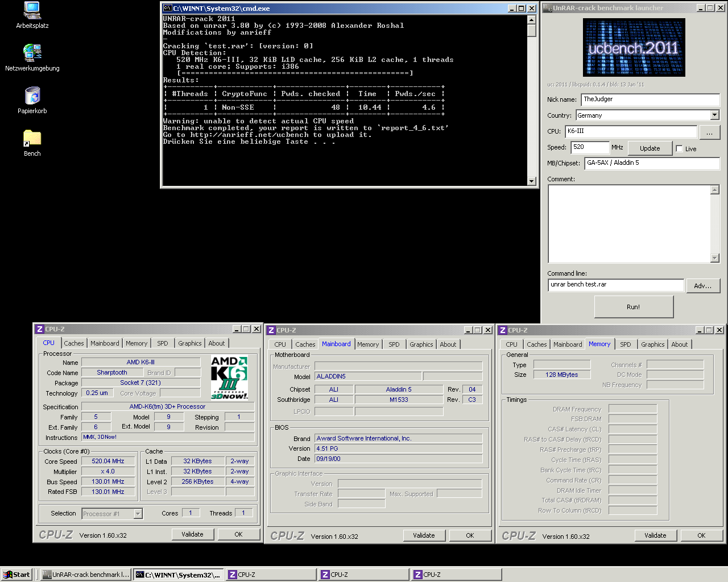This screenshot has width=728, height=582.
Task: Click the Core Speed value 520.04 MHz
Action: pyautogui.click(x=108, y=462)
